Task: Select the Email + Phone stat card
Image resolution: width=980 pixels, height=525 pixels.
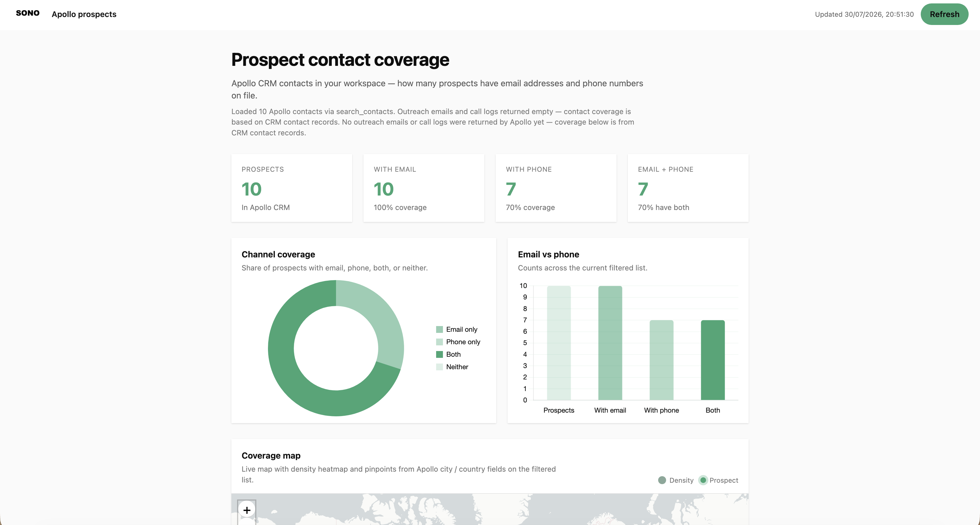Action: tap(688, 188)
